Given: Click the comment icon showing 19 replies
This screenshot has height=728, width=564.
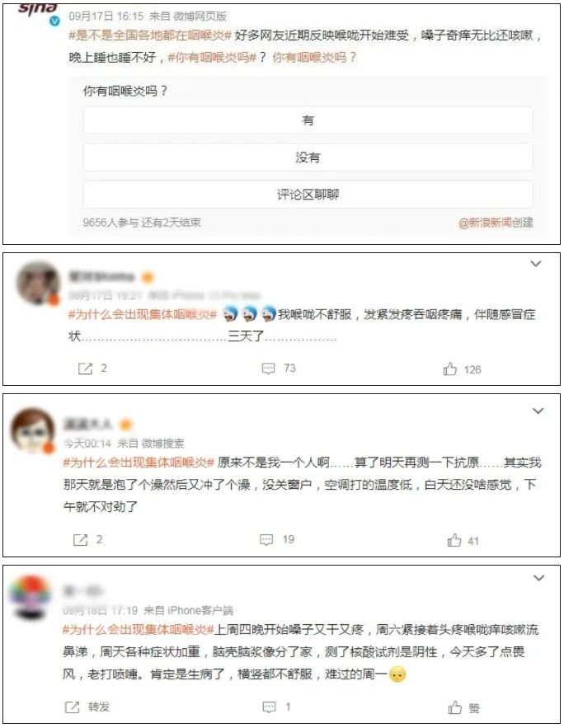Looking at the screenshot, I should (266, 539).
